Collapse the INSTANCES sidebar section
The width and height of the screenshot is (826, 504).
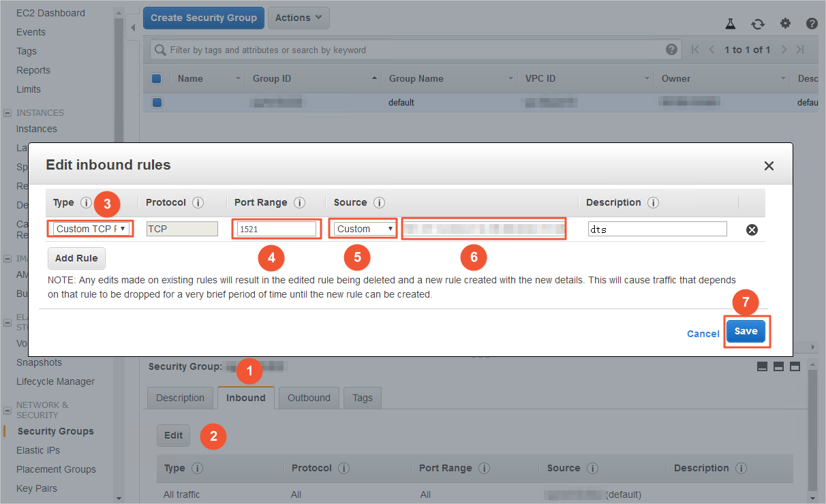tap(7, 113)
